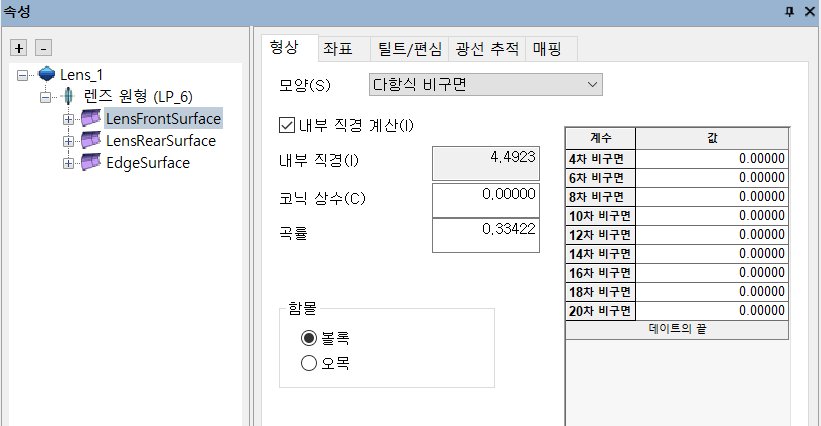
Task: Click the 16차 비구면 row header
Action: point(601,273)
